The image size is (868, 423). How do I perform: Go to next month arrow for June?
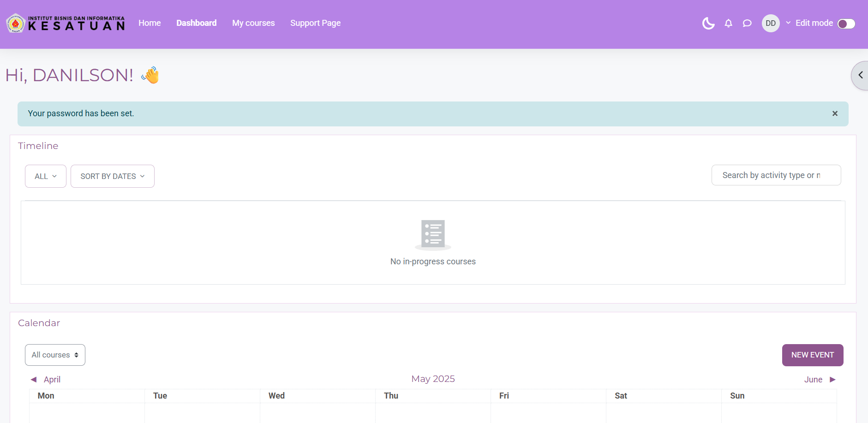click(x=832, y=380)
